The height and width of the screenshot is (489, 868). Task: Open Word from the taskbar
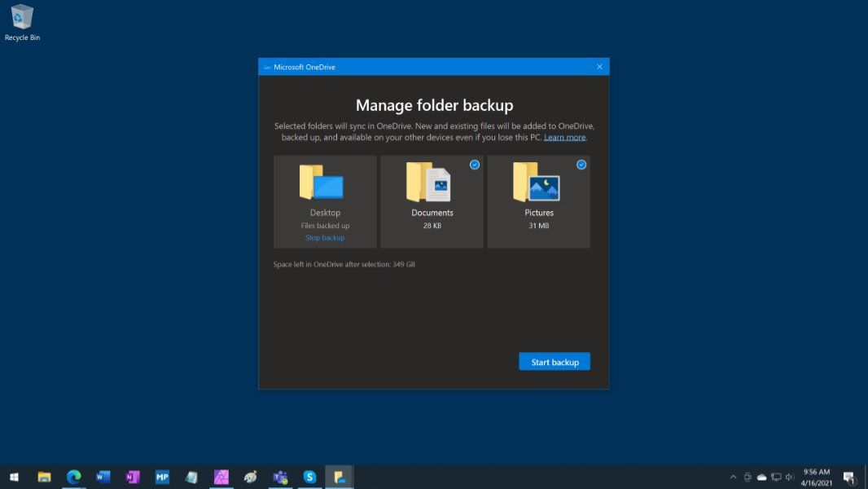pos(103,477)
